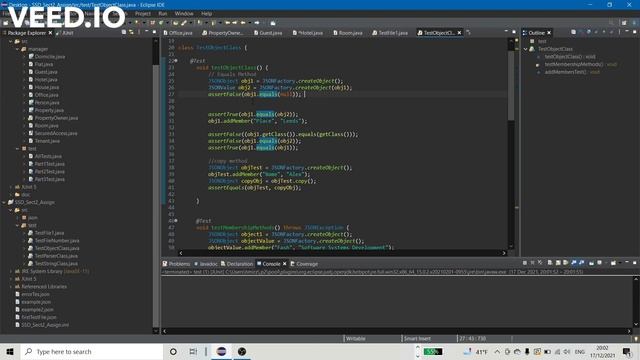Collapse code folding at line 22
The image size is (640, 360).
coord(176,61)
